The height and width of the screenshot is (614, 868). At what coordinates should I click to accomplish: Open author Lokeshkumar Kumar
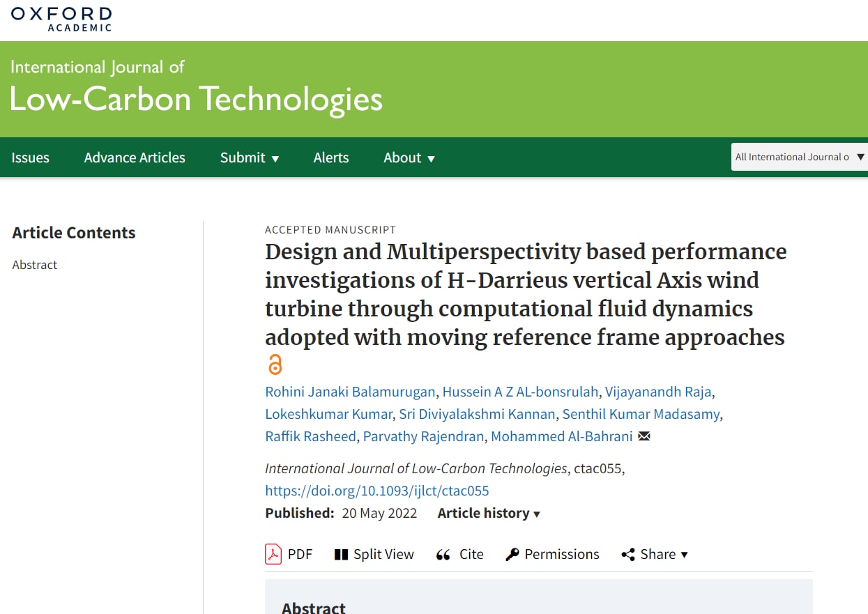click(328, 414)
